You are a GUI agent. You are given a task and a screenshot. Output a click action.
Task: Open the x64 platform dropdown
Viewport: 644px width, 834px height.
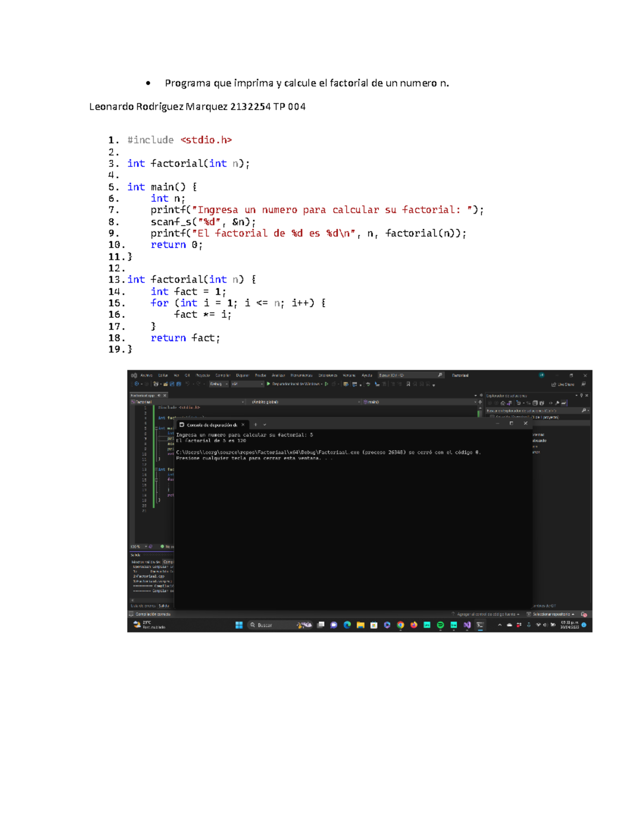pos(262,385)
